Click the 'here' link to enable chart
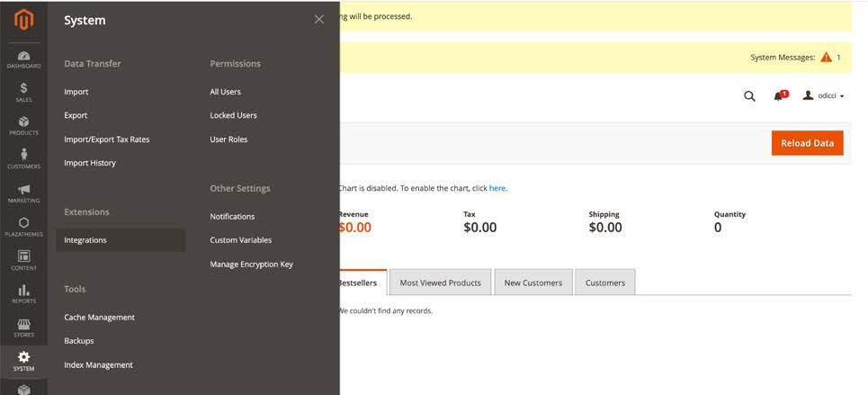The image size is (868, 395). [497, 188]
